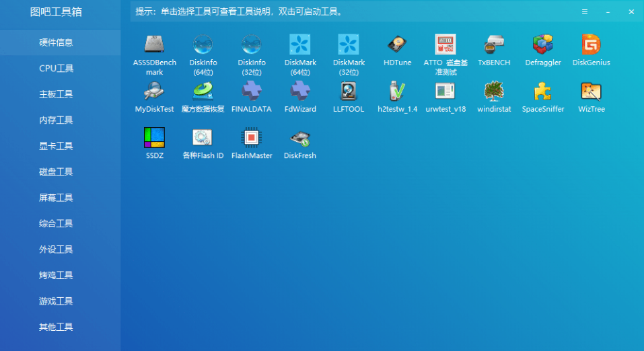Select the windirstat tool icon

494,91
